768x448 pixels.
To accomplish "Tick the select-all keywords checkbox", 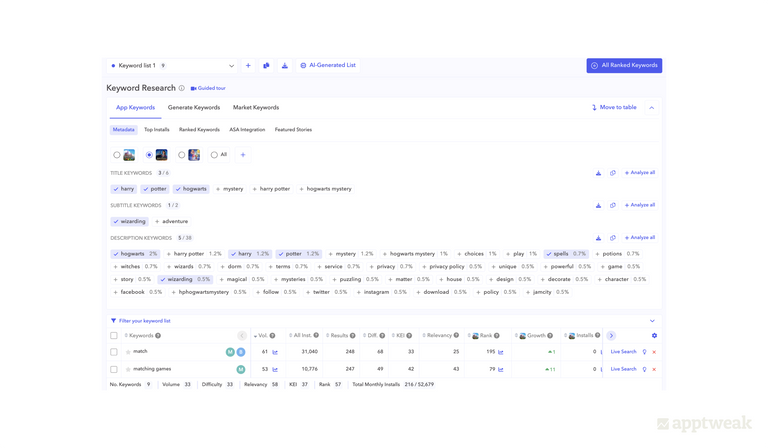I will point(114,335).
